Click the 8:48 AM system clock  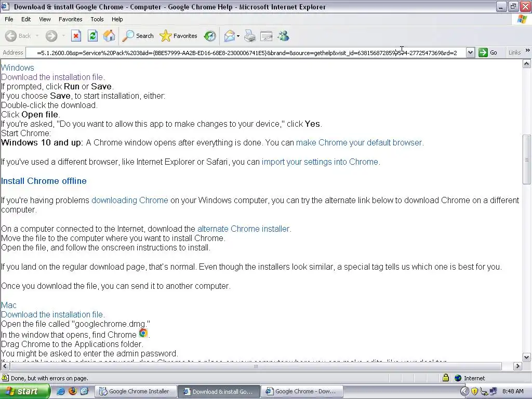[x=513, y=391]
